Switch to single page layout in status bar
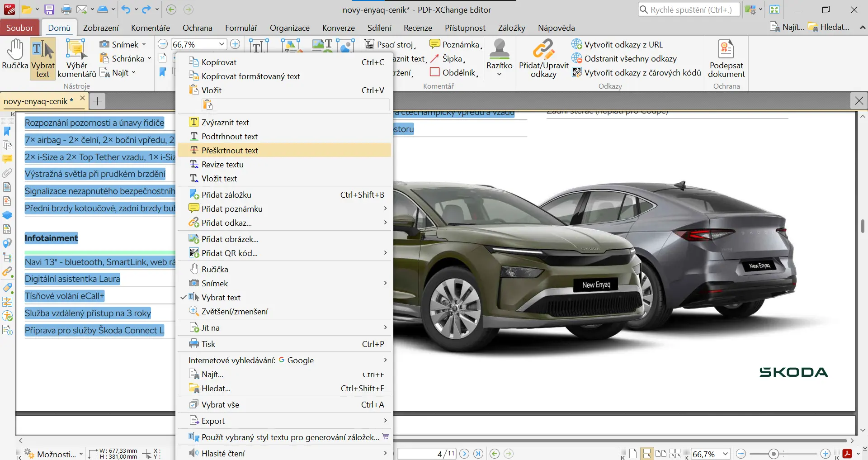 point(633,454)
